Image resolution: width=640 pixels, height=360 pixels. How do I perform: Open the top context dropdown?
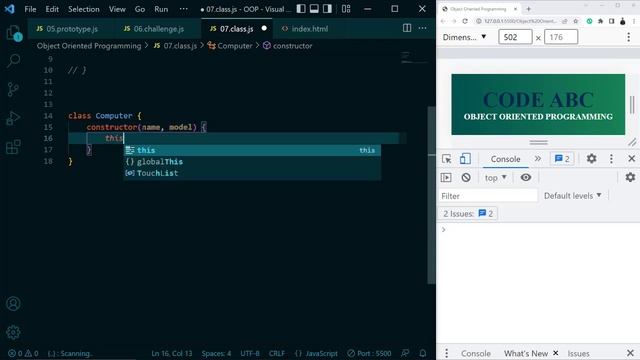(496, 178)
